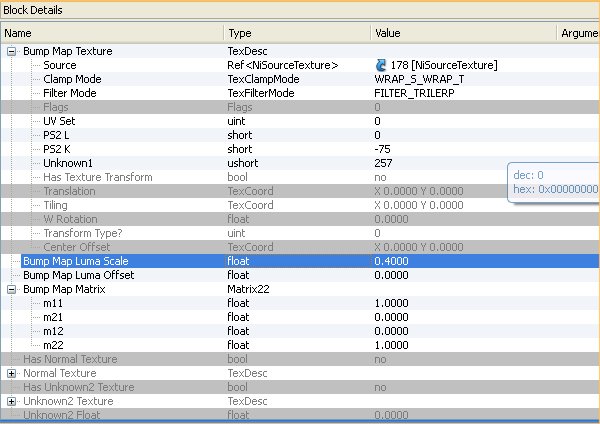Image resolution: width=600 pixels, height=424 pixels.
Task: Select the PS2 K value -75
Action: coord(383,149)
